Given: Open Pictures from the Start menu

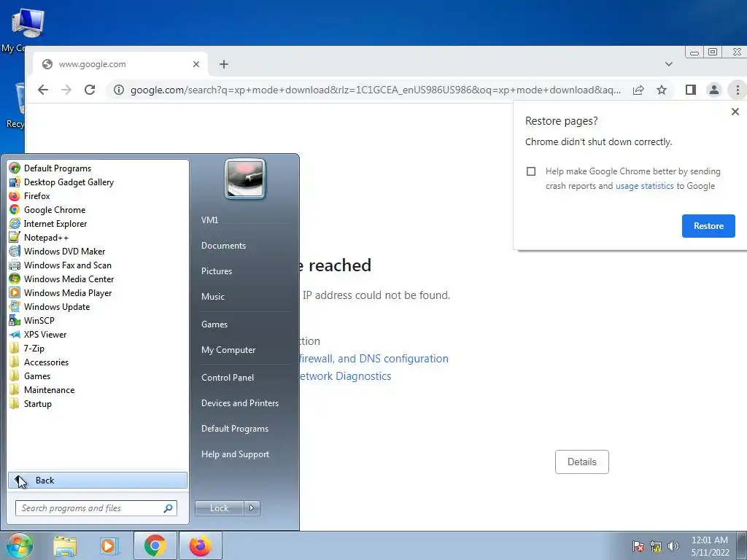Looking at the screenshot, I should pos(216,271).
